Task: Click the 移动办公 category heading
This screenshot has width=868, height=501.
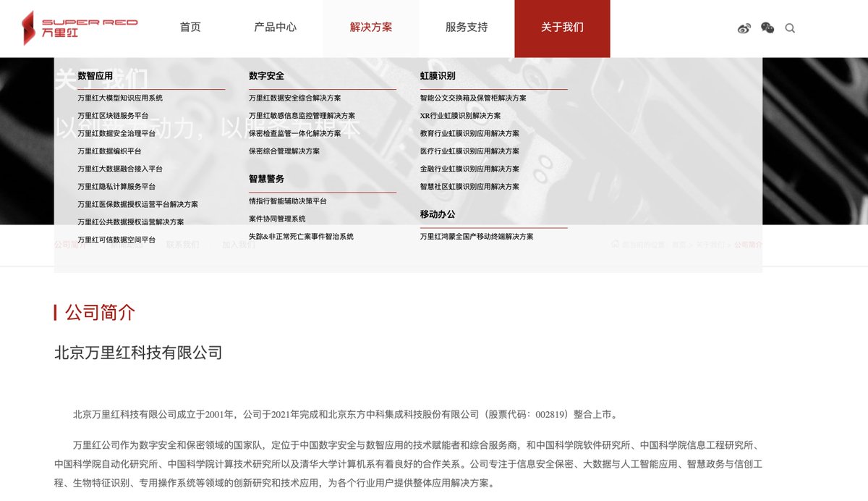Action: (x=438, y=214)
